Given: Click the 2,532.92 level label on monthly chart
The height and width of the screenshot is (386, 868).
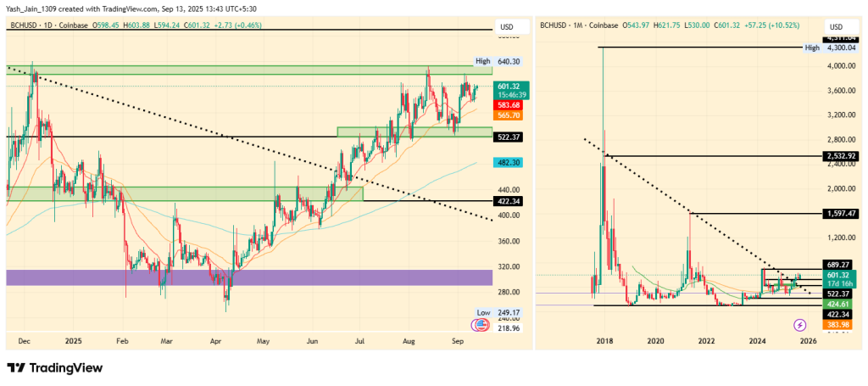Looking at the screenshot, I should pyautogui.click(x=841, y=156).
